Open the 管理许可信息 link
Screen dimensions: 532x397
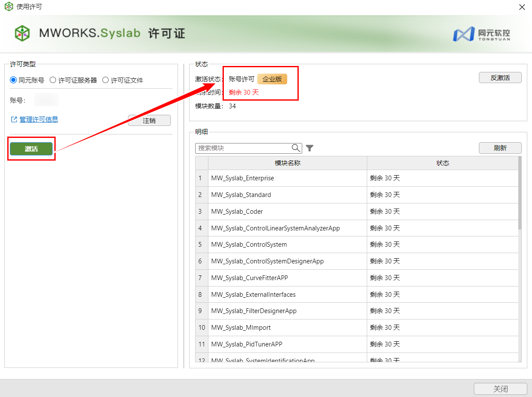(x=39, y=119)
